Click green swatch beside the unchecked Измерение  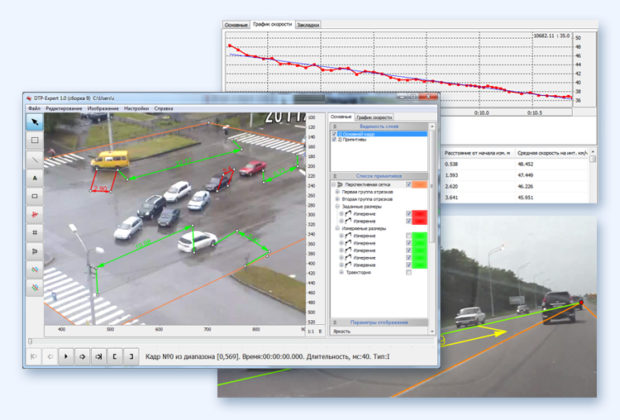point(420,236)
